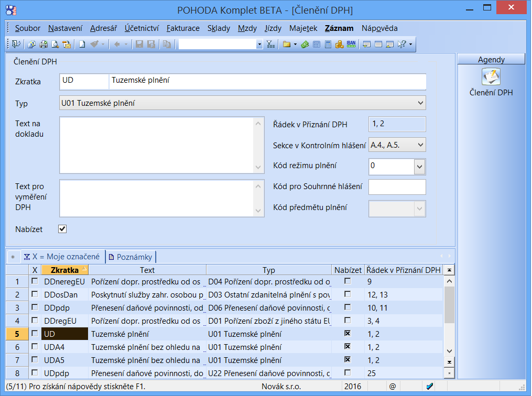Click the Typ column header
The image size is (532, 396).
click(269, 270)
